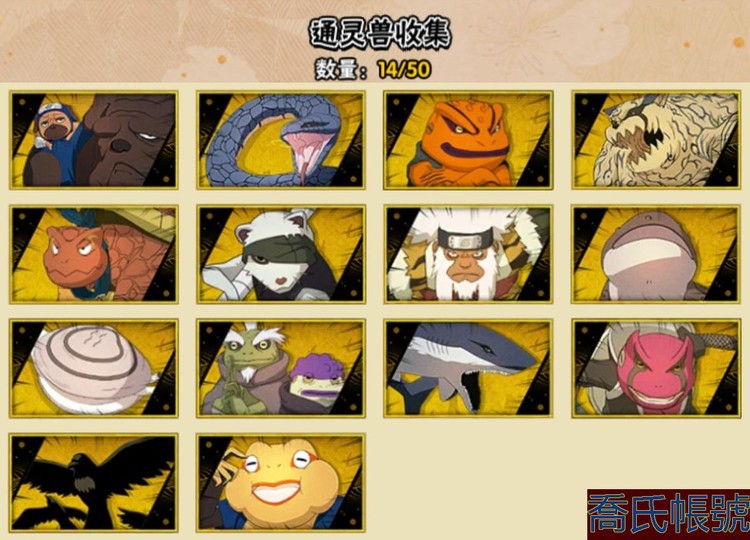Select the beige fanged beast card
This screenshot has width=750, height=540.
click(656, 140)
